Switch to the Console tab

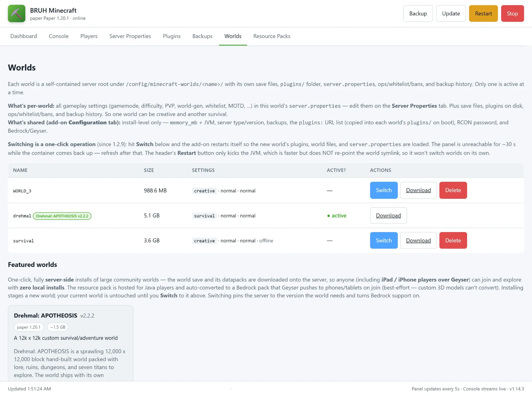pyautogui.click(x=59, y=36)
